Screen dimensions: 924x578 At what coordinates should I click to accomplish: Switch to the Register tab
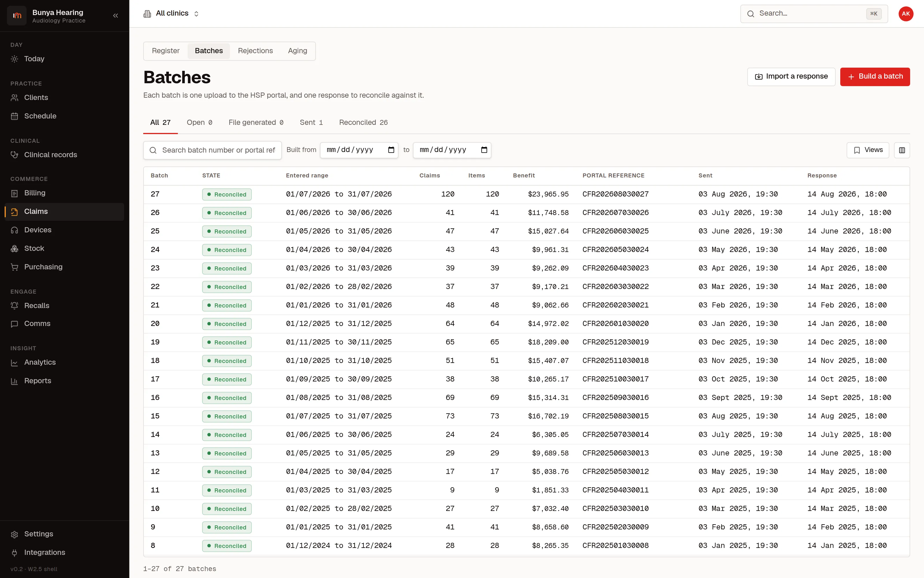pos(165,51)
